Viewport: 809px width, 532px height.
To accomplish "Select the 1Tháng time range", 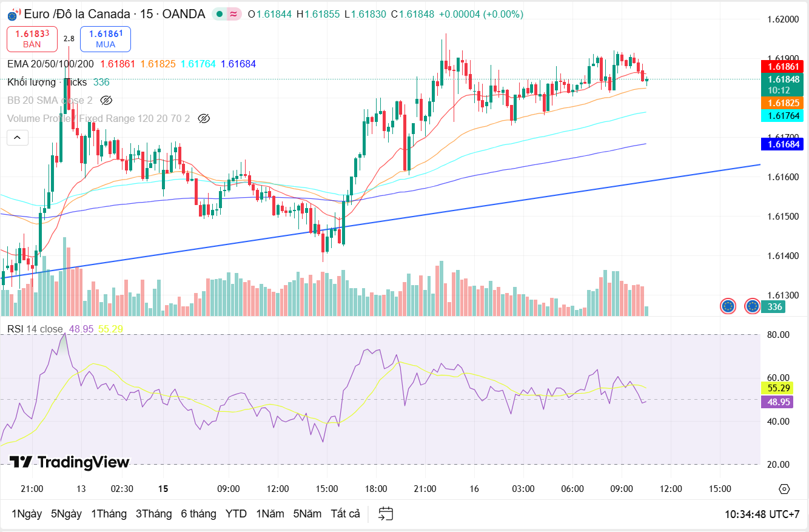I will (x=109, y=514).
